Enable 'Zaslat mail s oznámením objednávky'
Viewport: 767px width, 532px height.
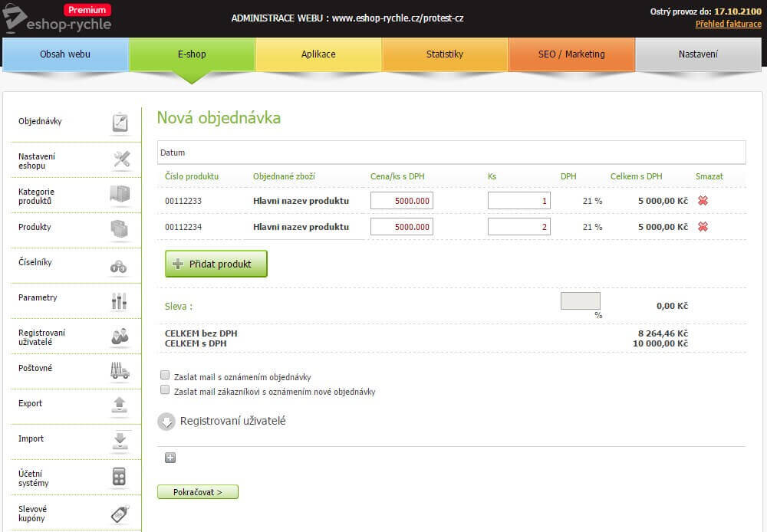[x=165, y=376]
